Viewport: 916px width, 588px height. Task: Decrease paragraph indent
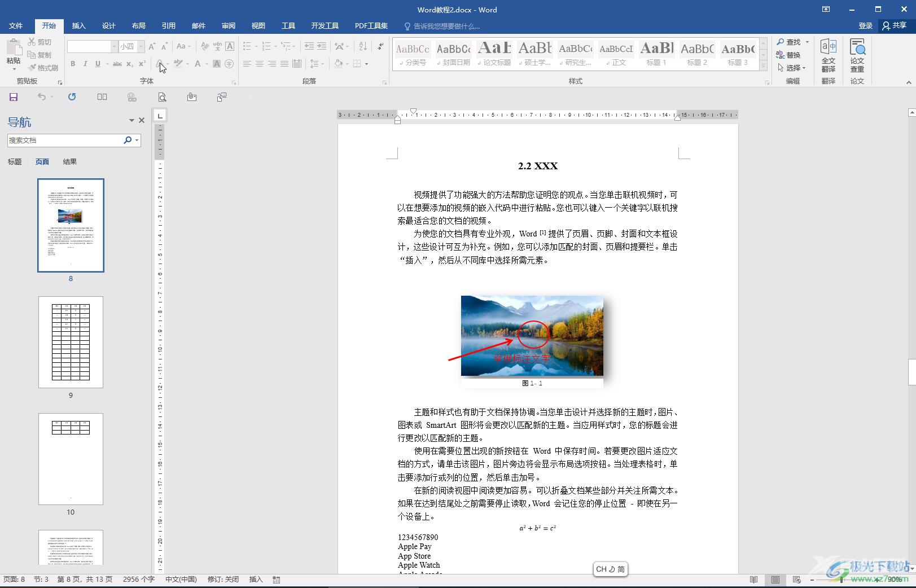click(309, 46)
